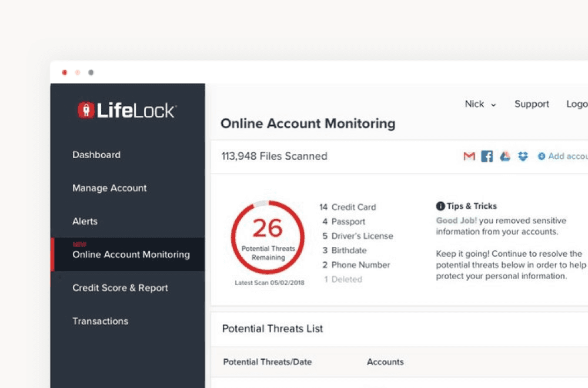The image size is (588, 388).
Task: Click the Accounts column header
Action: [385, 362]
